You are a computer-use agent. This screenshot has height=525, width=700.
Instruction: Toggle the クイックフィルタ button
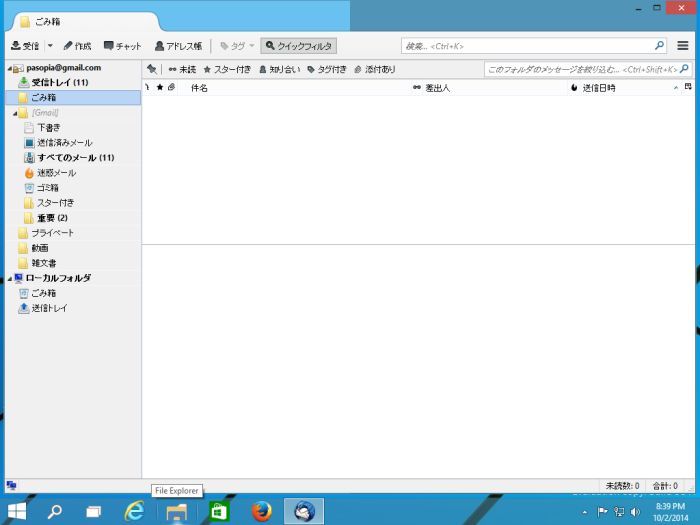tap(298, 46)
